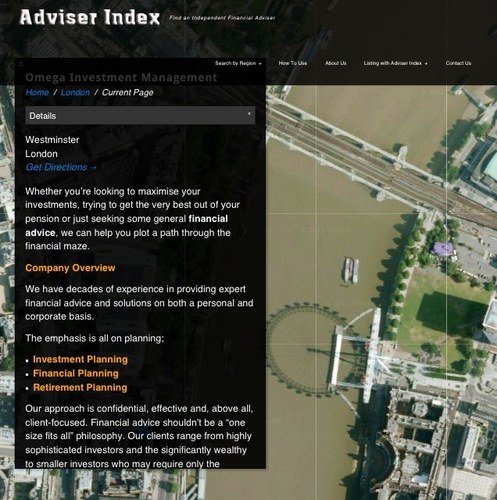
Task: Go to the About Us page
Action: click(336, 63)
